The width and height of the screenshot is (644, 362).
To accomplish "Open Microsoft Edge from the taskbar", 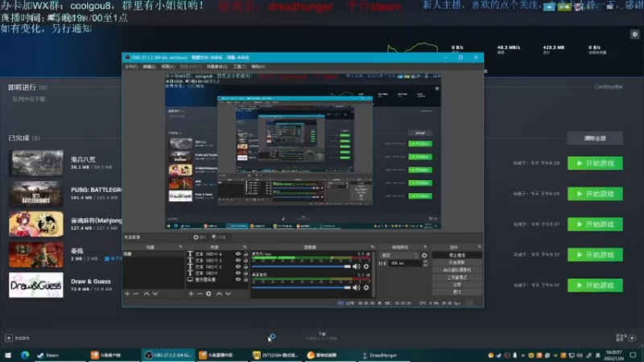I will (x=25, y=356).
